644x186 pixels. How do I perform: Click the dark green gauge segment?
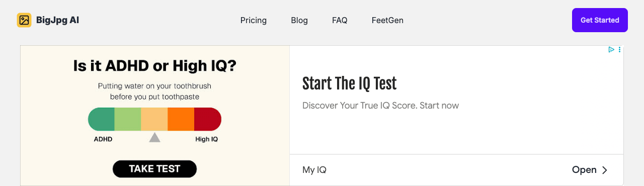tap(101, 119)
